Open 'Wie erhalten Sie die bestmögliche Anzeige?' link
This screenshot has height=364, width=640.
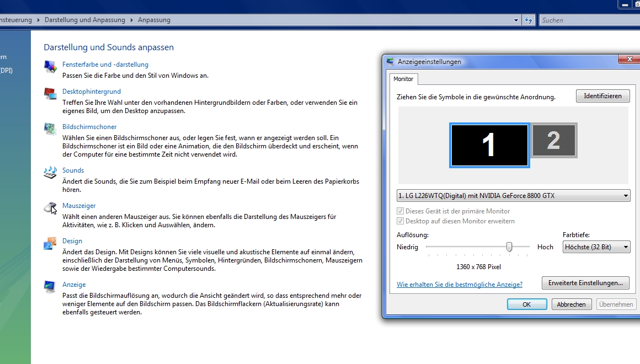(x=459, y=285)
